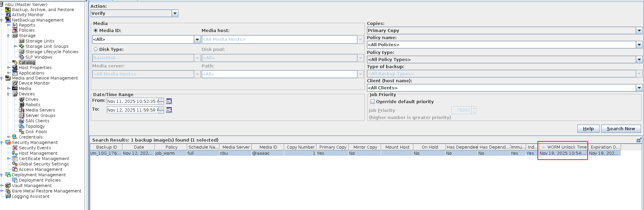Click the Storage Lifecycle Policies icon
The height and width of the screenshot is (210, 644).
[22, 52]
